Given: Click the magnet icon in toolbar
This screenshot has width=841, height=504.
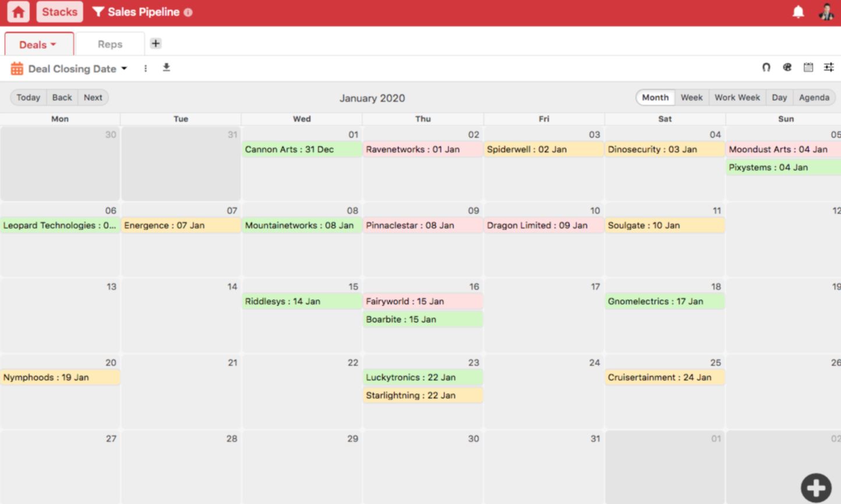Looking at the screenshot, I should click(x=766, y=68).
